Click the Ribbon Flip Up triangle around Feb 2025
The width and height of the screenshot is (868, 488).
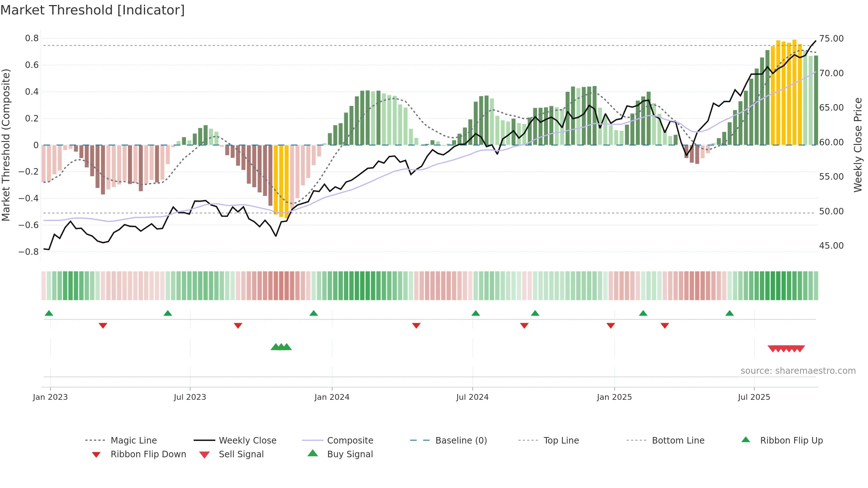(x=643, y=313)
